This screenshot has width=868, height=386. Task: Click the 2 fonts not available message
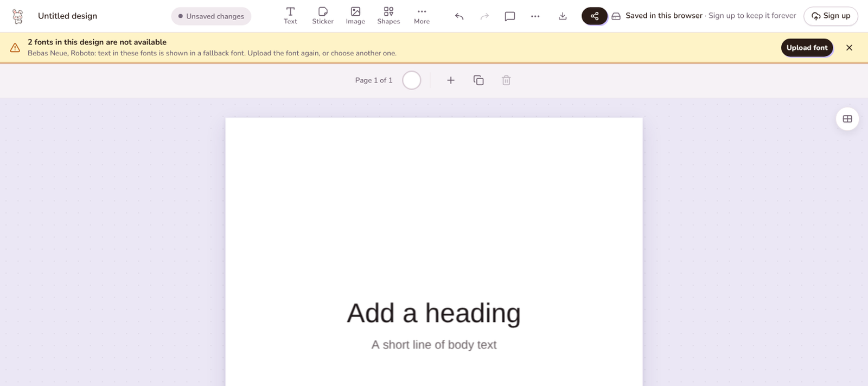[97, 42]
